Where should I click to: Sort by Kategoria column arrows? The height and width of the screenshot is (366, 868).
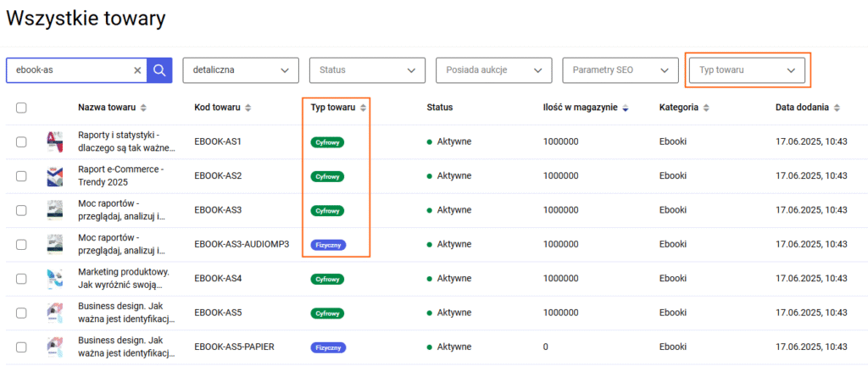(x=706, y=108)
